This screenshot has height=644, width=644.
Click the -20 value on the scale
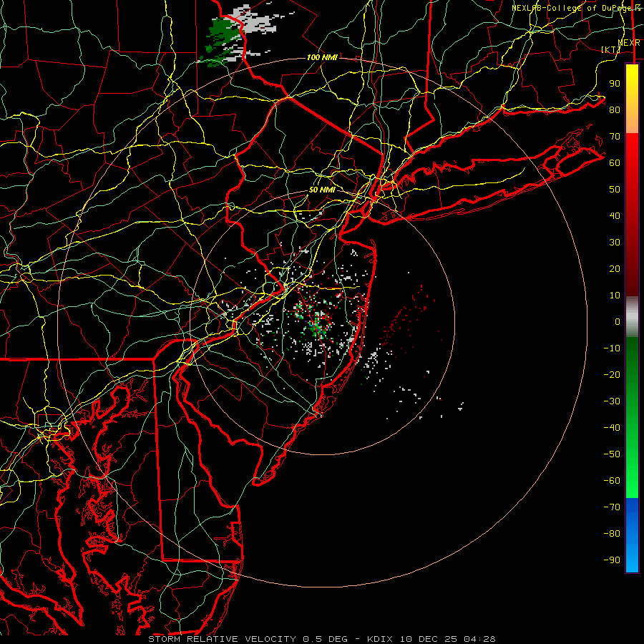pyautogui.click(x=612, y=374)
